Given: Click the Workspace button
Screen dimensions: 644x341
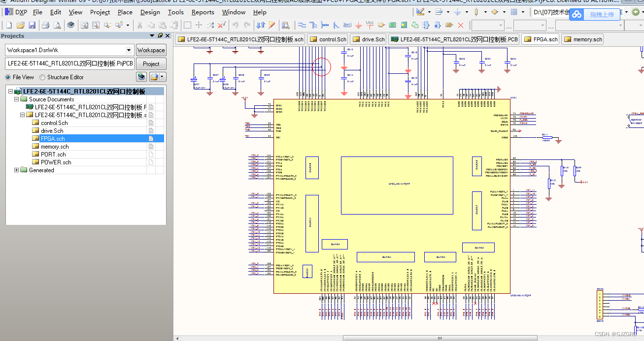Looking at the screenshot, I should [x=151, y=50].
